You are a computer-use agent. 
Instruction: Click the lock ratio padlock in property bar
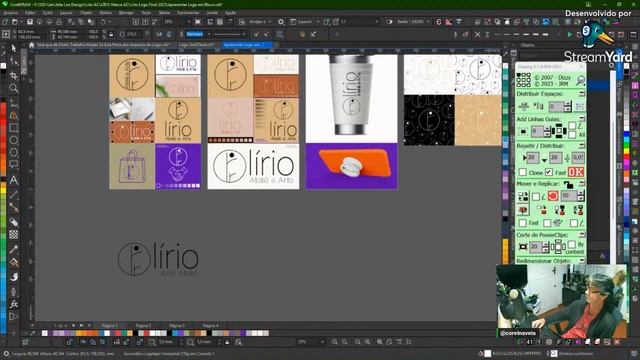(x=111, y=34)
